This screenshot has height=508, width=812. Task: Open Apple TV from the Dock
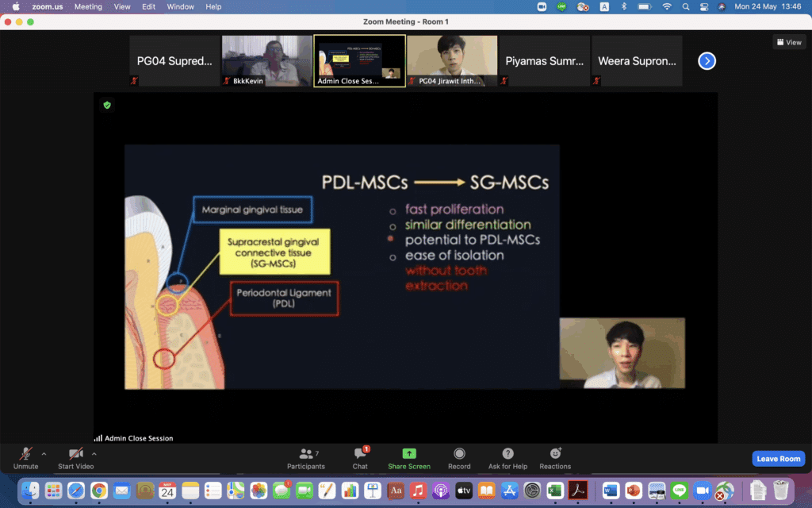pyautogui.click(x=464, y=491)
